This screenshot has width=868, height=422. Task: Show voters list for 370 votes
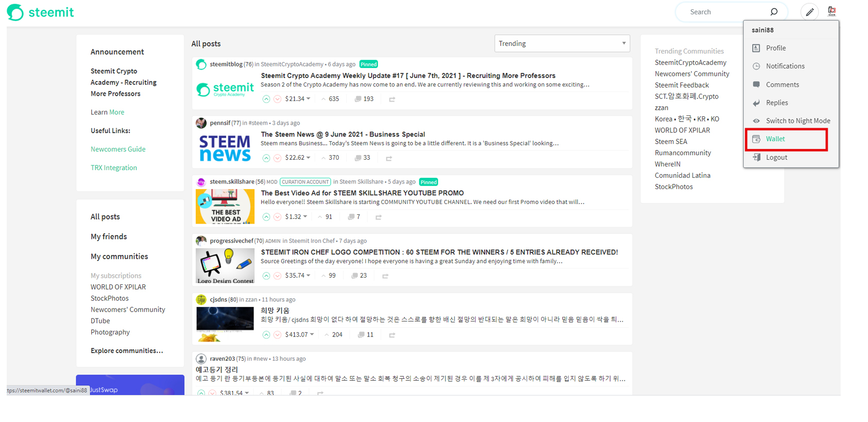tap(330, 158)
